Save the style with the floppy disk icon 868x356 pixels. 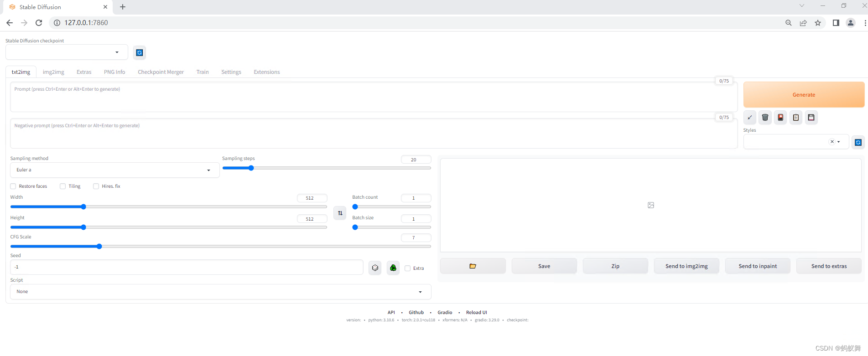pos(811,118)
